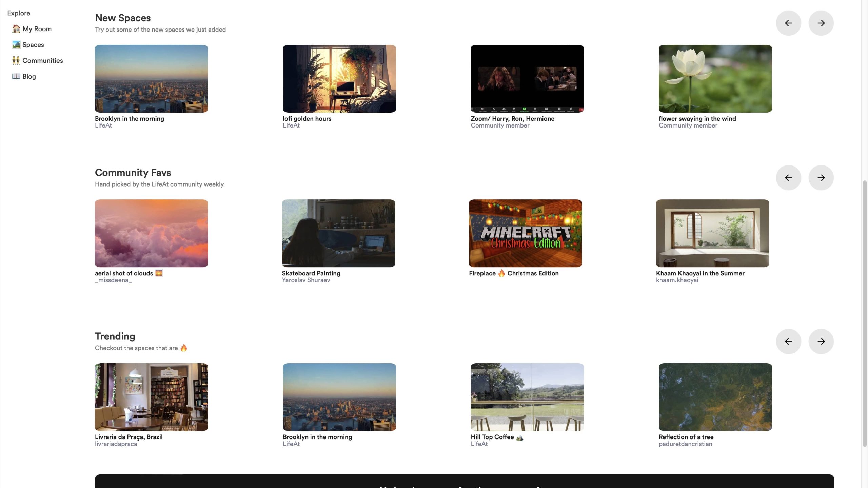Click the Skateboard Painting title link
868x488 pixels.
311,273
